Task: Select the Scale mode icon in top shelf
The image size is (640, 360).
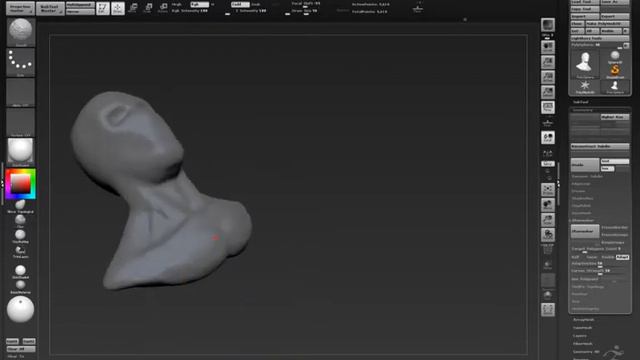Action: 148,8
